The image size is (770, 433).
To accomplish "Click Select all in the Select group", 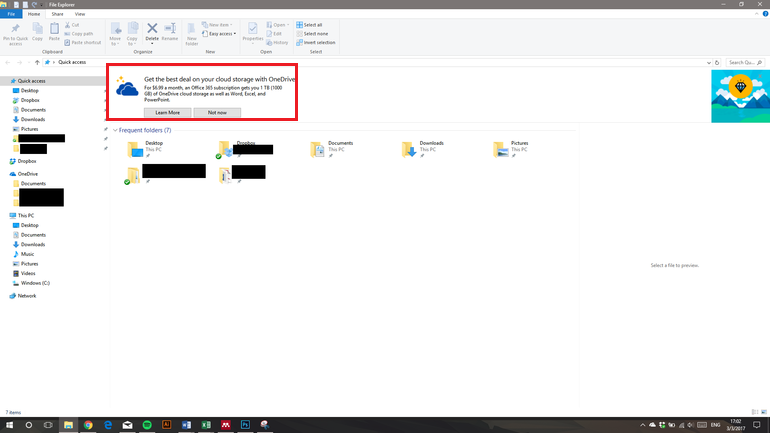I will coord(309,25).
